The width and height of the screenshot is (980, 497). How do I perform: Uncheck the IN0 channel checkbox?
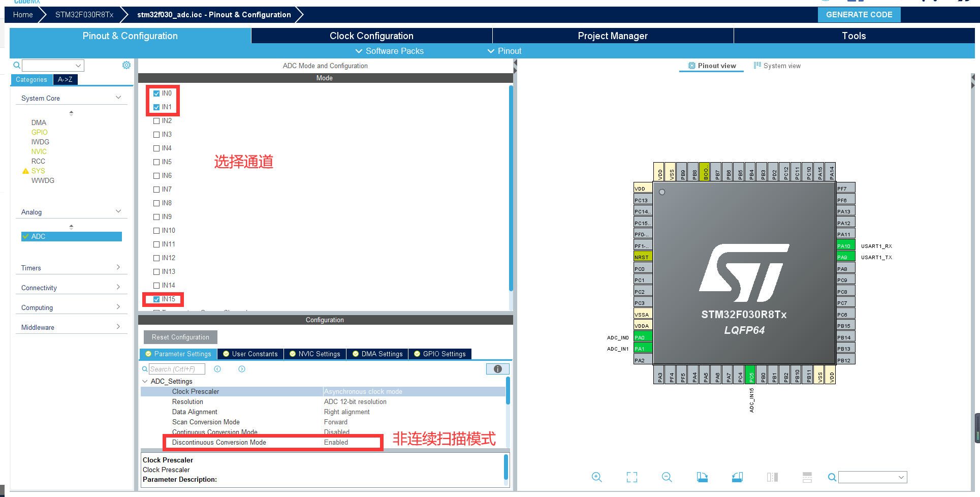point(156,94)
